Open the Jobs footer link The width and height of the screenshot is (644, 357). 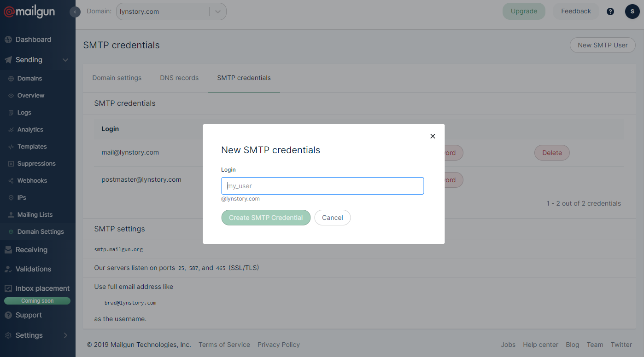coord(508,345)
